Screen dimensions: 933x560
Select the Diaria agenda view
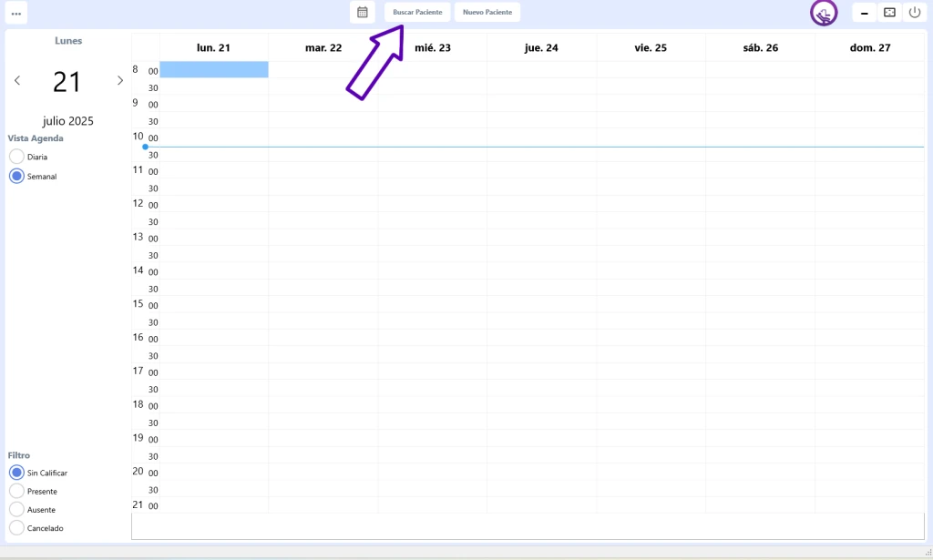(16, 157)
